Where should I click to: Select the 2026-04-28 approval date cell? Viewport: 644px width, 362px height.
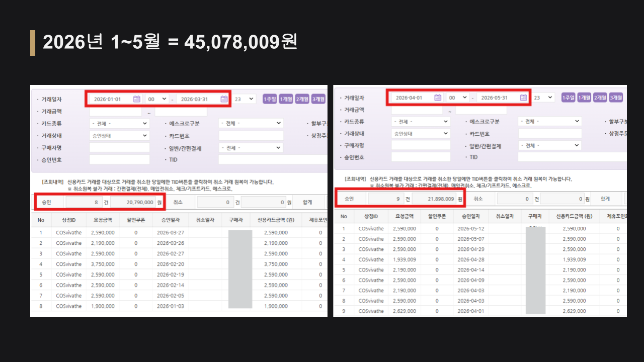click(470, 259)
